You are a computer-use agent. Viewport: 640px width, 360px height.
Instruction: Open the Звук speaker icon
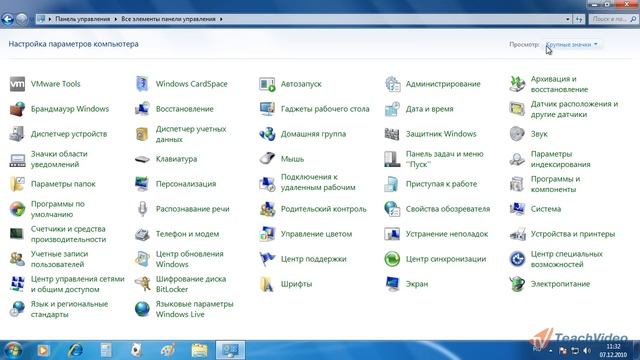(517, 134)
